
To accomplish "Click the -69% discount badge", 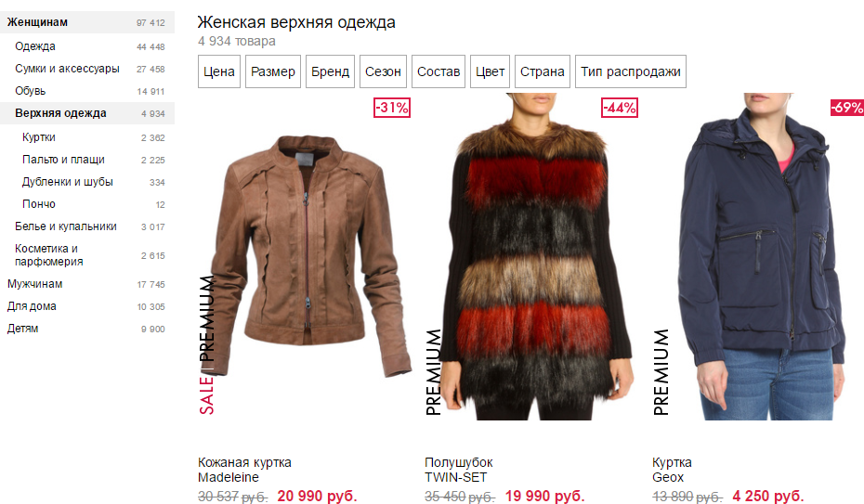I will 847,108.
